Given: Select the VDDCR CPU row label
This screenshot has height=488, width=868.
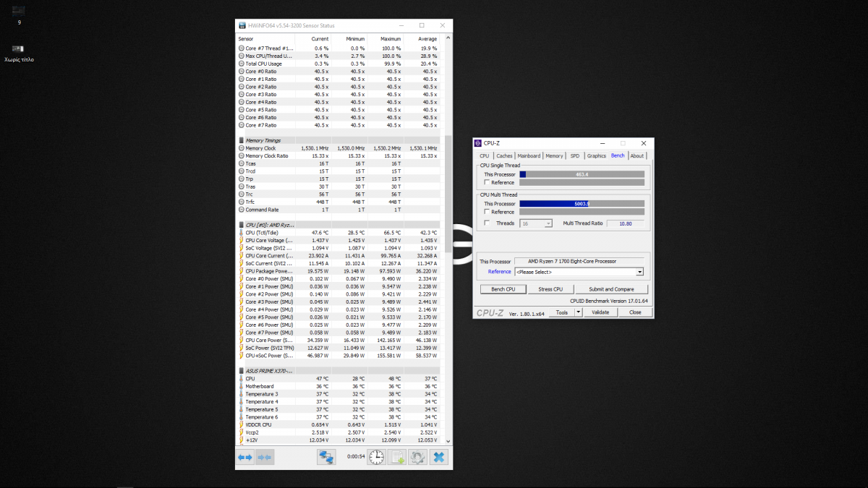Looking at the screenshot, I should pos(260,424).
